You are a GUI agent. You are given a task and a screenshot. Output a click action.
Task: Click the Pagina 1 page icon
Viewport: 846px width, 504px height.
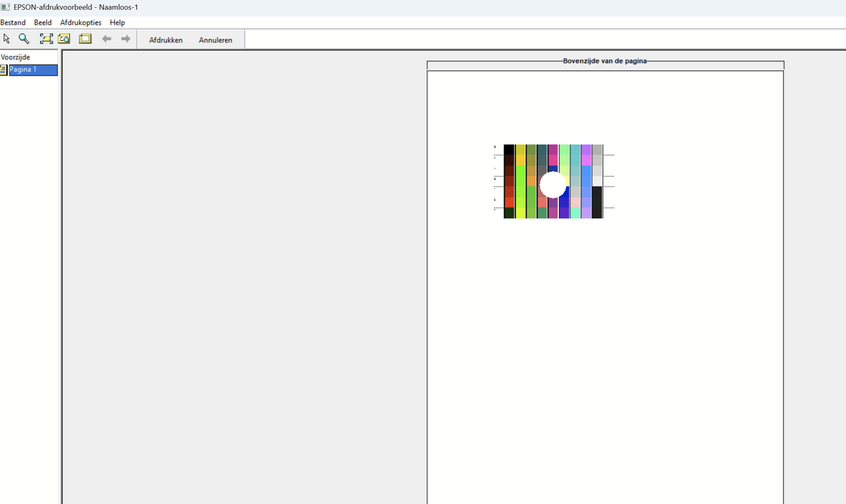point(4,70)
